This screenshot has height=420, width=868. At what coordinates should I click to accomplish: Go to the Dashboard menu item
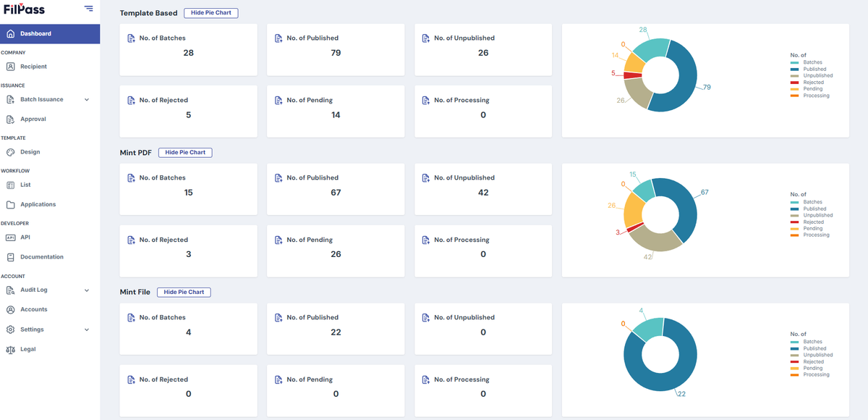point(50,34)
